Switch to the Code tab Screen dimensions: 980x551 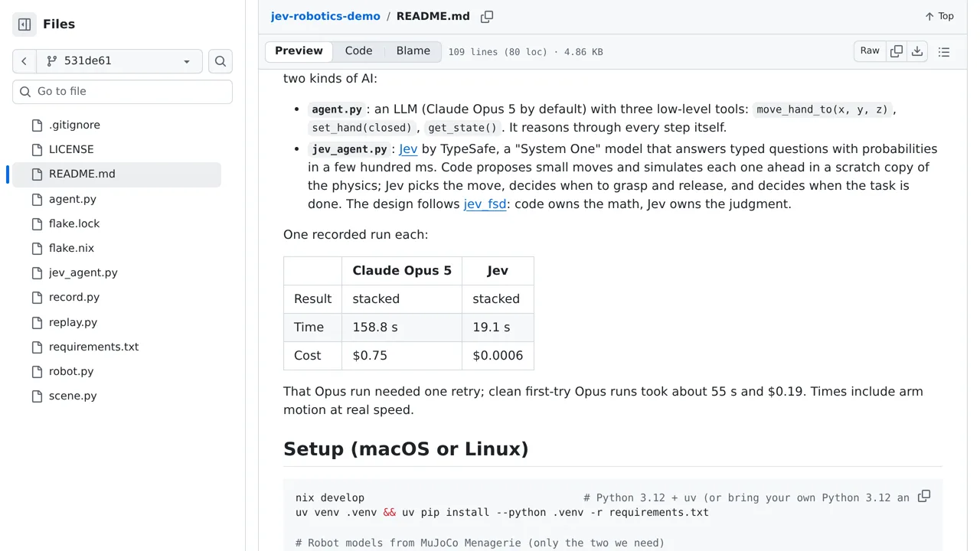(358, 51)
